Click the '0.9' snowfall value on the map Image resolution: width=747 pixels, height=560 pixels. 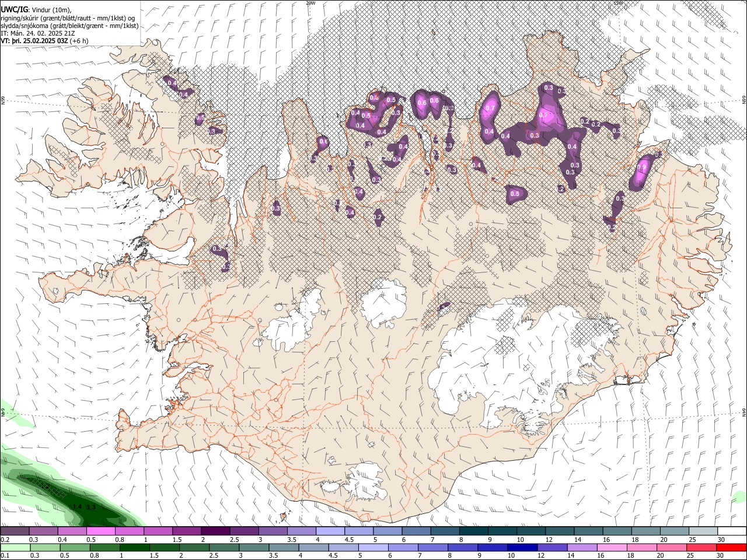pyautogui.click(x=642, y=167)
